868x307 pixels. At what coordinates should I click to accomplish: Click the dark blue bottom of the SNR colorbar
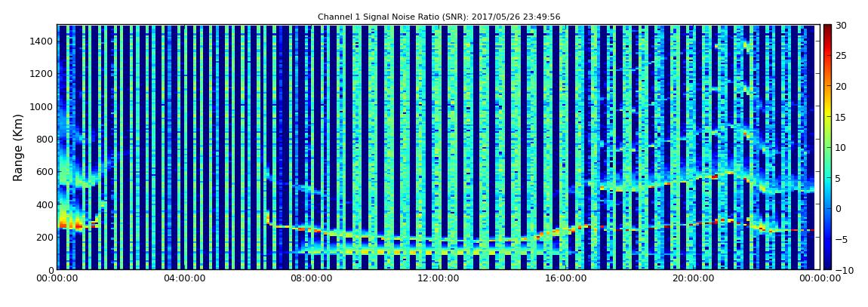[x=827, y=265]
